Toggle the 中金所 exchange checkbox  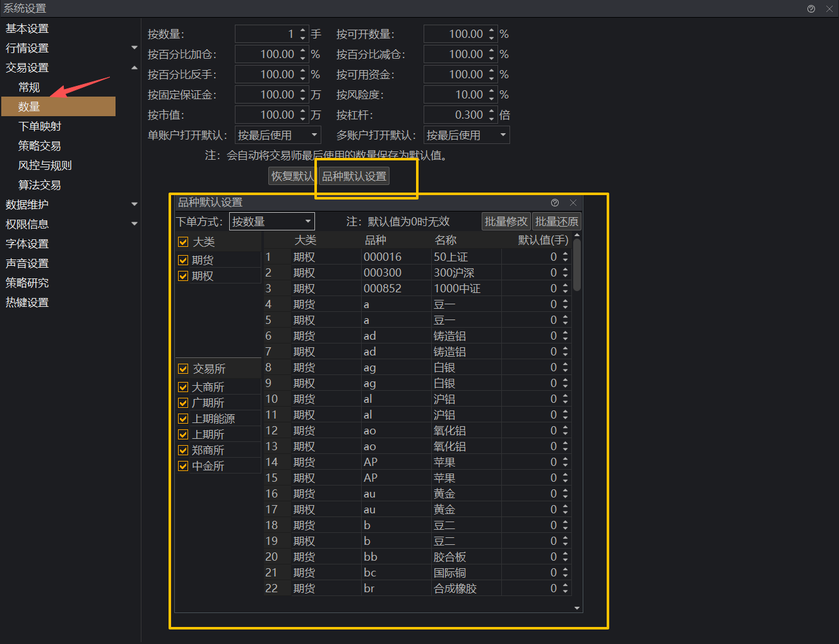pos(183,466)
